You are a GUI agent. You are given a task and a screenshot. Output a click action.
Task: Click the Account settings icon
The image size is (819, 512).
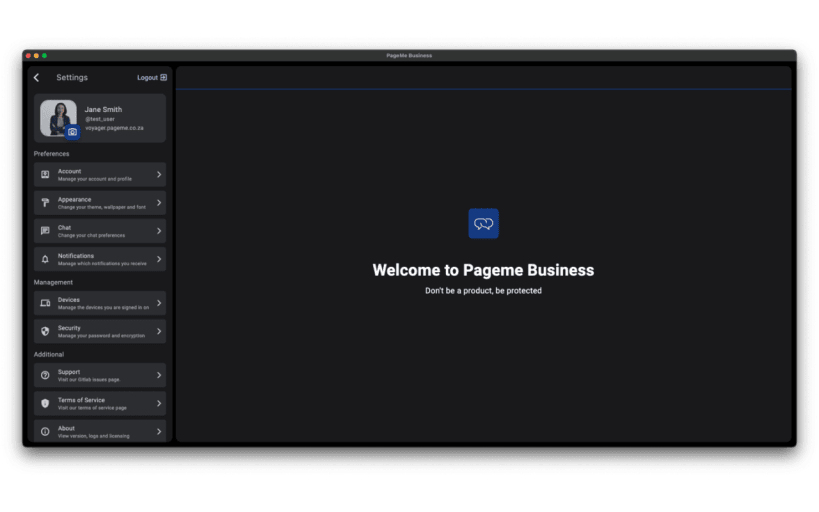pos(45,174)
